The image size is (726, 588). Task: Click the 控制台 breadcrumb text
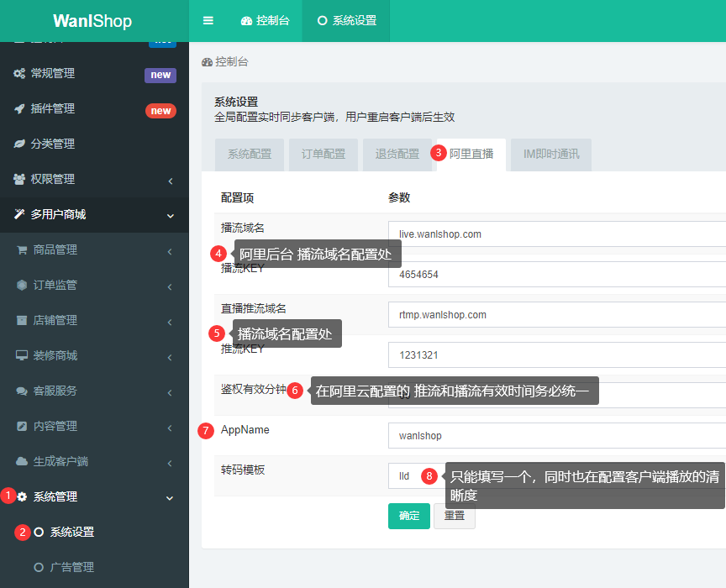click(232, 62)
